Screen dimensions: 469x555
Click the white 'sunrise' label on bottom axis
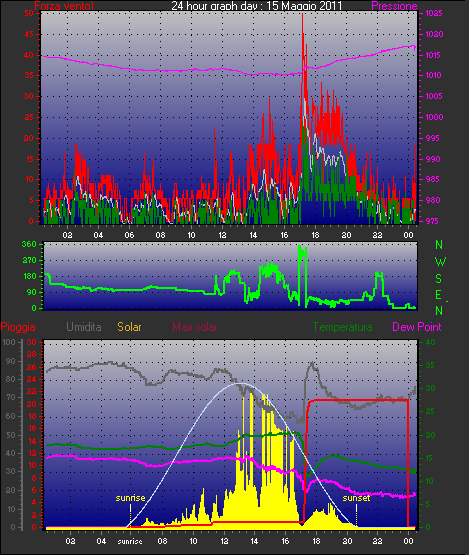130,542
